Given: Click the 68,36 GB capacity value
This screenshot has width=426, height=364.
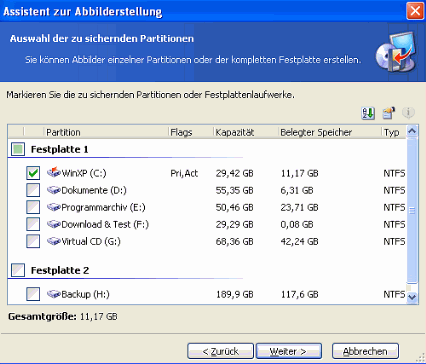Looking at the screenshot, I should coord(234,241).
